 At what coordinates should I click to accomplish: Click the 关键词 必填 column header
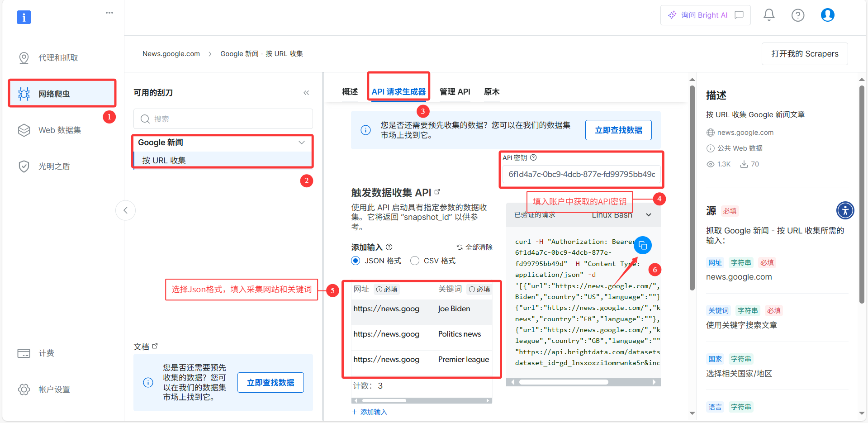(x=464, y=290)
